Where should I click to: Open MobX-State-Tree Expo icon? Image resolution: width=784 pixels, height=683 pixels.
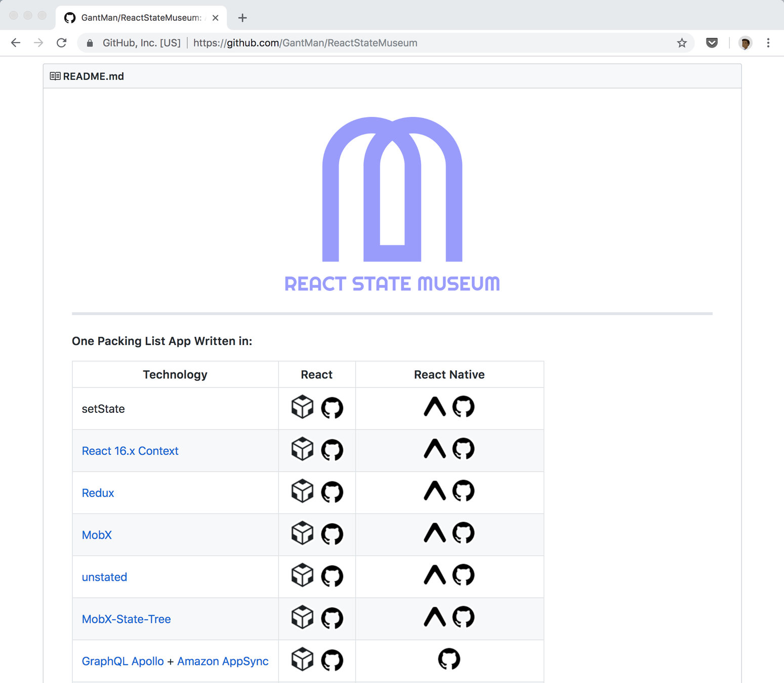pyautogui.click(x=435, y=616)
